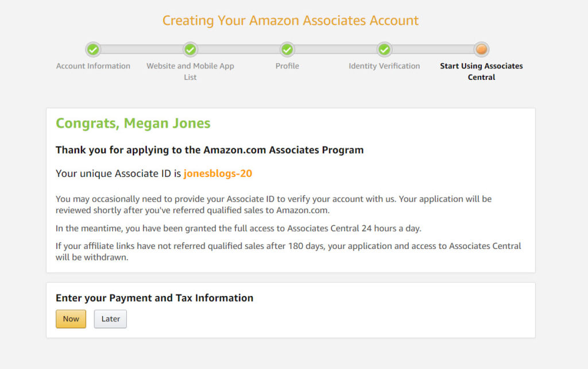Click the jonesblogs-20 Associate ID link
The height and width of the screenshot is (369, 588).
pos(218,173)
